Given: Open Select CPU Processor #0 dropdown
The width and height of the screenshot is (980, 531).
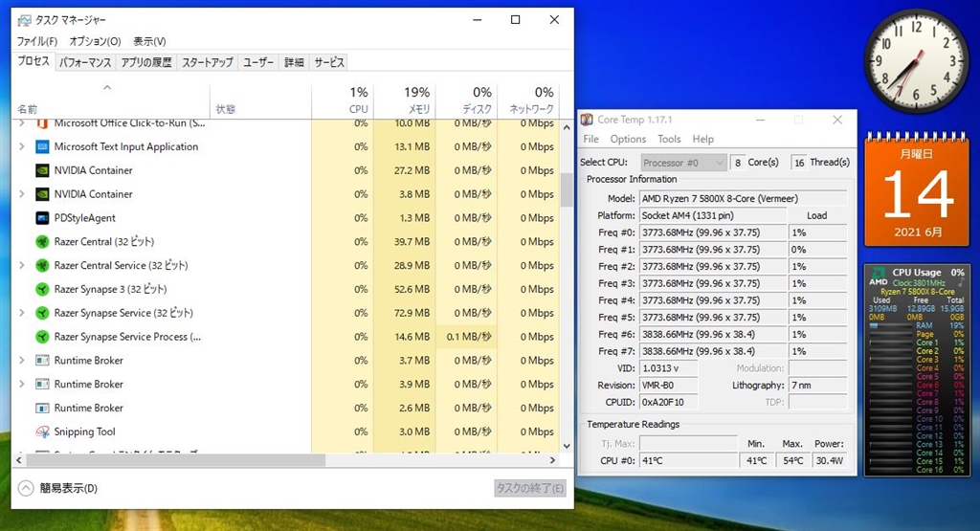Looking at the screenshot, I should pyautogui.click(x=683, y=163).
